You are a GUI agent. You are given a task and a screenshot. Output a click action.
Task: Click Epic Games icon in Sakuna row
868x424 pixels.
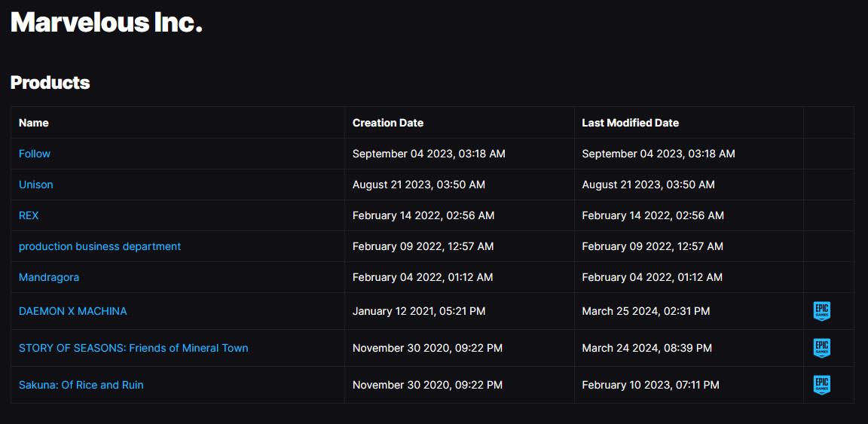821,385
